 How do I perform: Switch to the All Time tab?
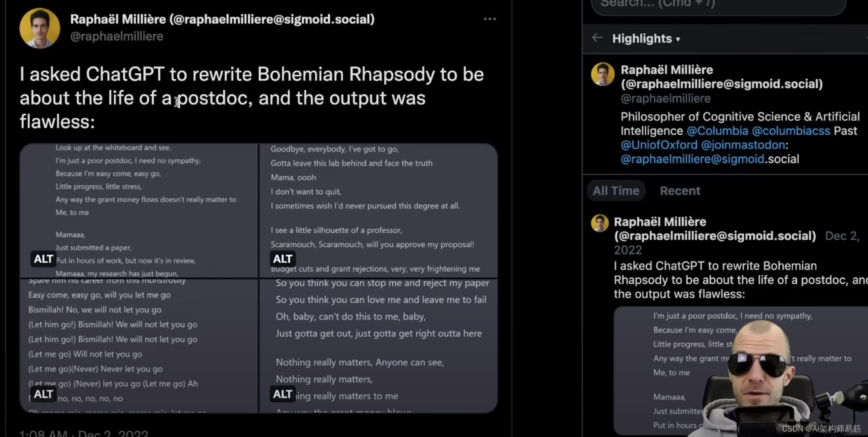[616, 191]
